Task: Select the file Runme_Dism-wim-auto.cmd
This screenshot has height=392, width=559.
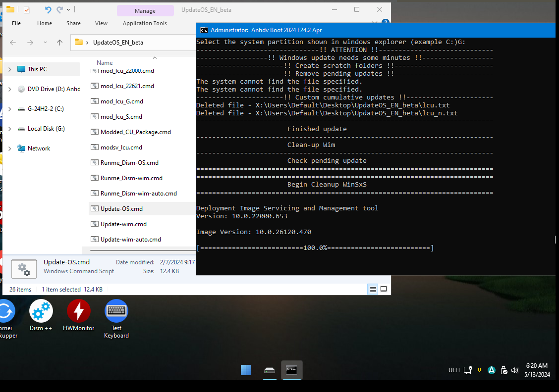Action: [138, 193]
